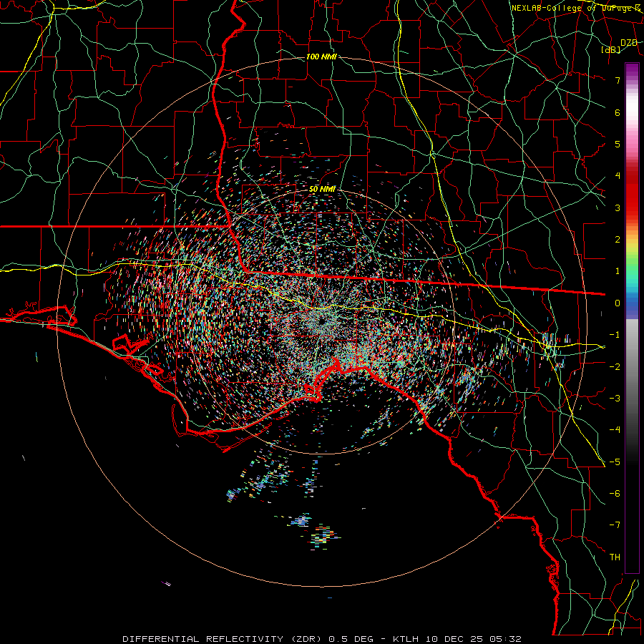Click the product title caption at bottom

click(x=322, y=639)
